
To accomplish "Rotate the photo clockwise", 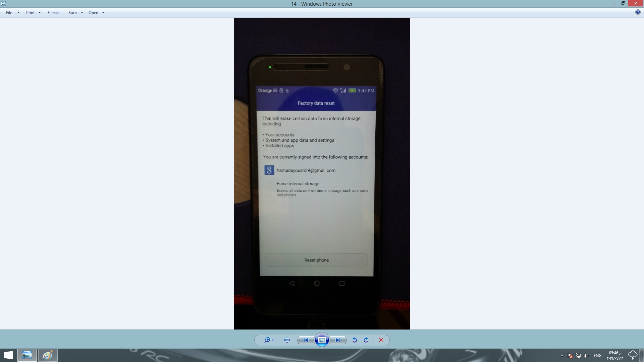I will coord(366,340).
